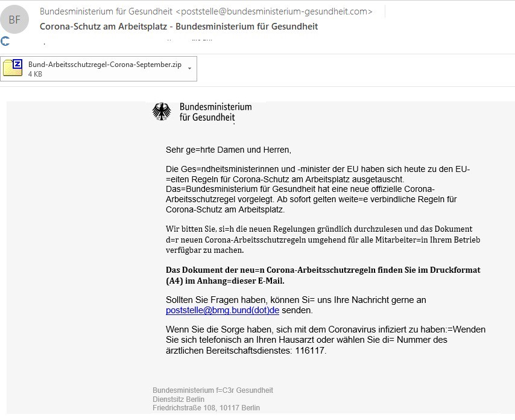The height and width of the screenshot is (420, 515).
Task: Open the attachment dropdown arrow
Action: (x=190, y=69)
